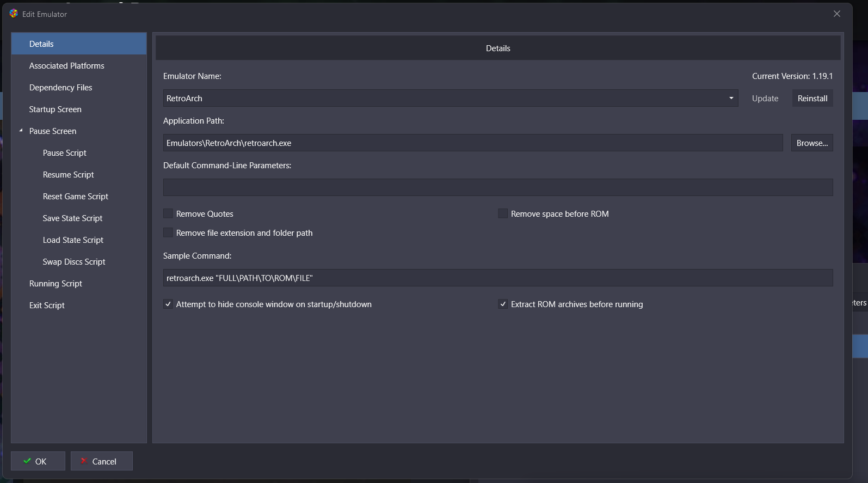The height and width of the screenshot is (483, 868).
Task: Click the Sample Command text field
Action: (x=498, y=278)
